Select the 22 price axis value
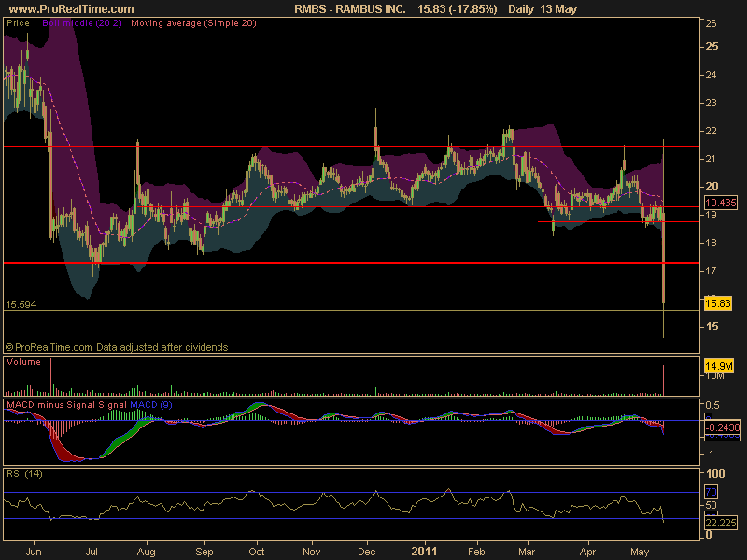This screenshot has width=747, height=560. click(711, 131)
